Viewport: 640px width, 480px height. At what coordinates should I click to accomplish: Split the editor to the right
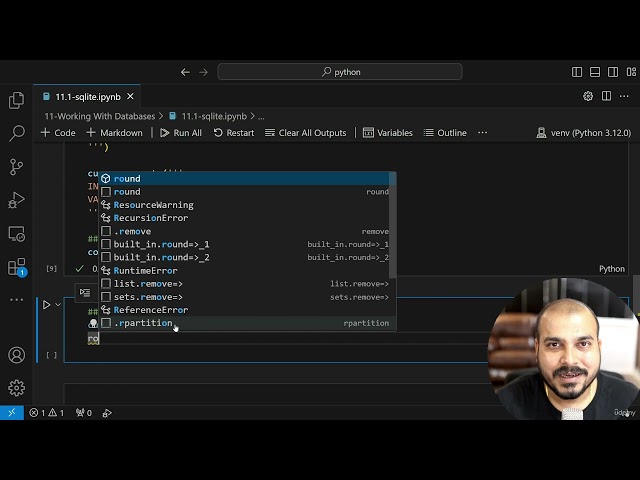[x=606, y=96]
